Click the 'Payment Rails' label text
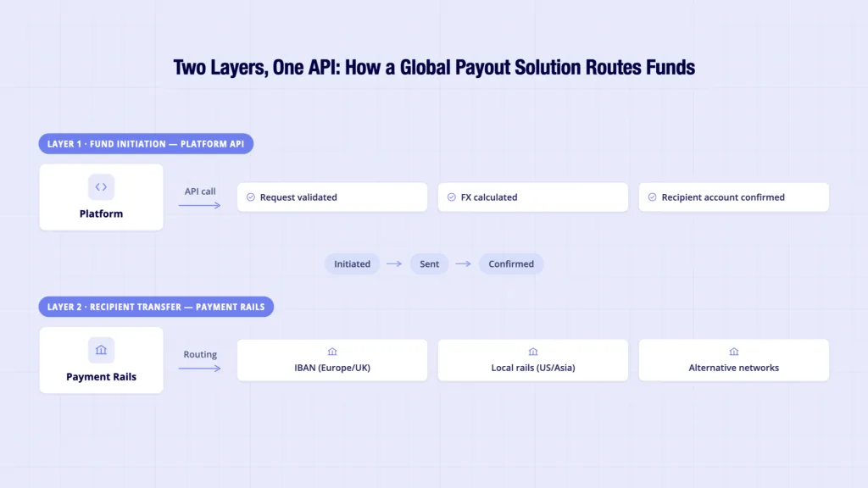This screenshot has height=488, width=868. pyautogui.click(x=102, y=377)
